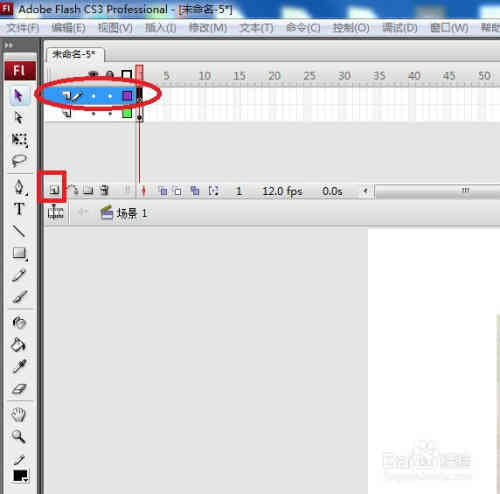Image resolution: width=500 pixels, height=494 pixels.
Task: Select the Pencil tool
Action: coord(19,275)
